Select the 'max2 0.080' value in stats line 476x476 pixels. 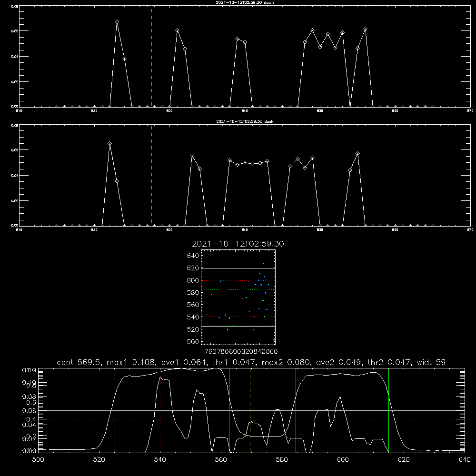click(x=286, y=362)
